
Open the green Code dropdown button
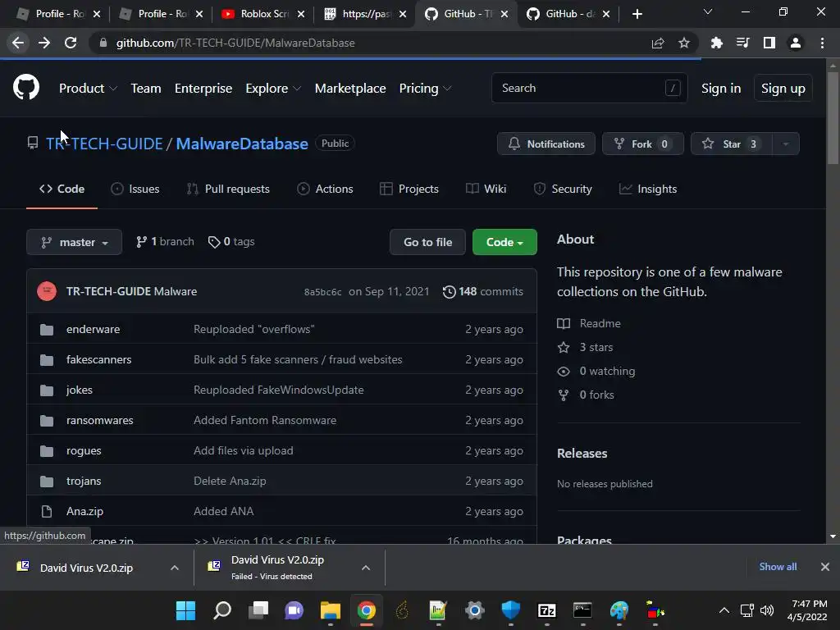504,242
